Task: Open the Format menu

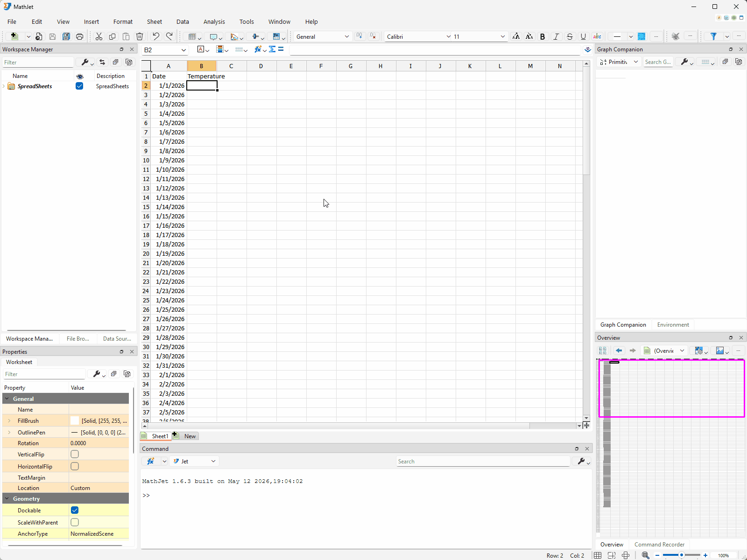Action: [x=123, y=21]
